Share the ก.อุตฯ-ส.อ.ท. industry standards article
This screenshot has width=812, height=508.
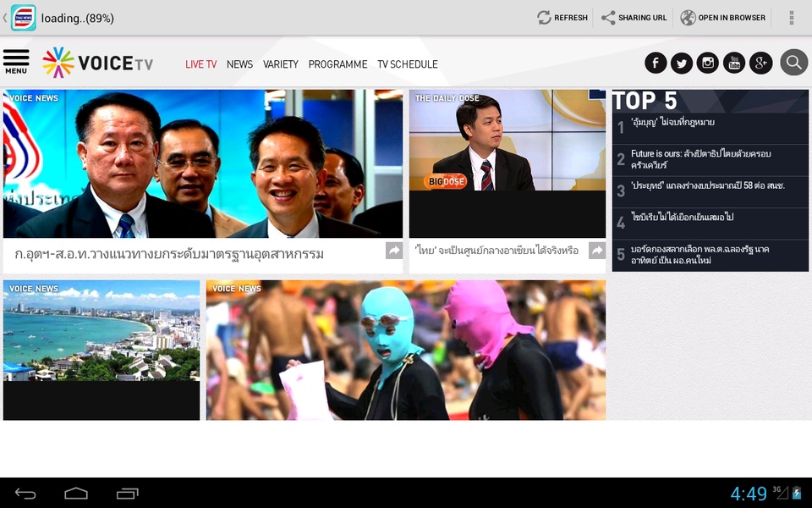(x=394, y=251)
